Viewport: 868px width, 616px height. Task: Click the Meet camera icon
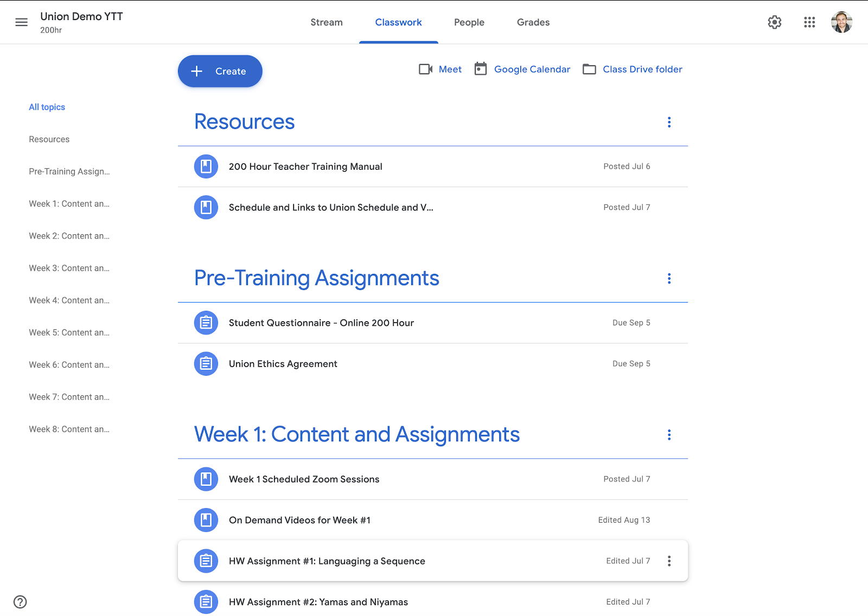click(425, 69)
